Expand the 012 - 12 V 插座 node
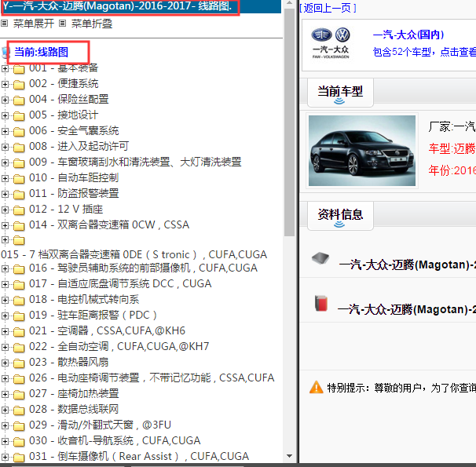The image size is (476, 467). tap(5, 210)
